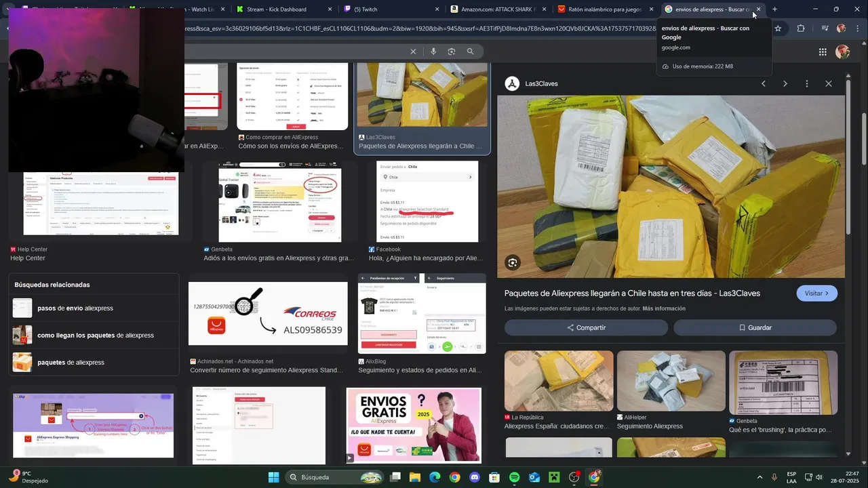Image resolution: width=868 pixels, height=488 pixels.
Task: Select como llegan los paquetes de aliexpress
Action: [94, 335]
